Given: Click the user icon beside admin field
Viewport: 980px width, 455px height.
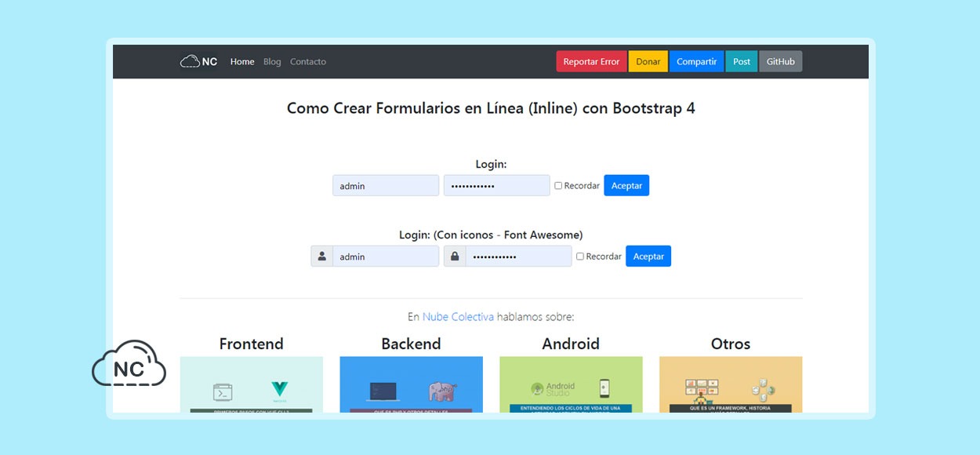Looking at the screenshot, I should tap(321, 257).
